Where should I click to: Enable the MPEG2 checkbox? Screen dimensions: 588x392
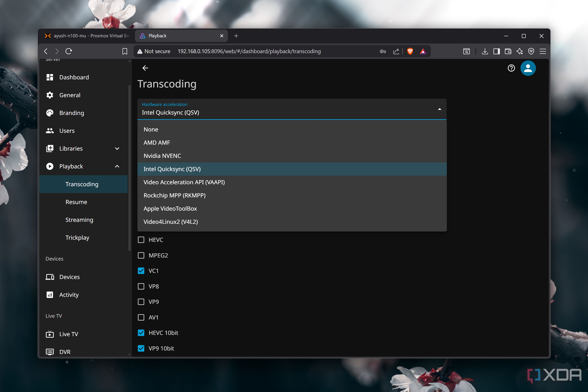point(141,255)
